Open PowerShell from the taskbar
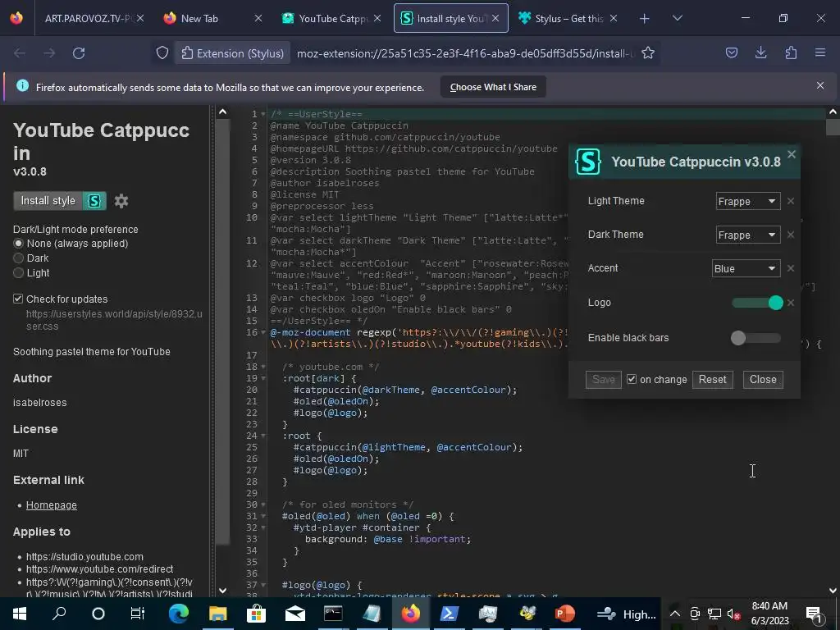Viewport: 840px width, 630px height. pos(449,614)
